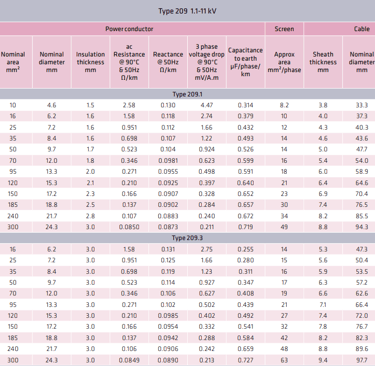The height and width of the screenshot is (366, 375).
Task: Click the cable diameter value 85.5
Action: click(x=362, y=216)
